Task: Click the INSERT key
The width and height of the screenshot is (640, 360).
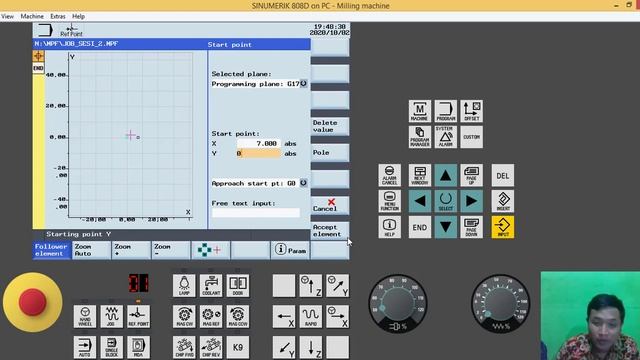Action: 503,201
